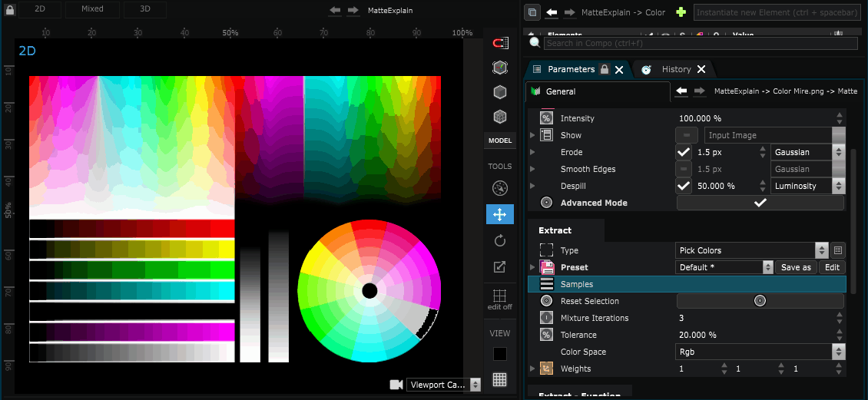Expand the Smooth Edges parameter row

532,169
